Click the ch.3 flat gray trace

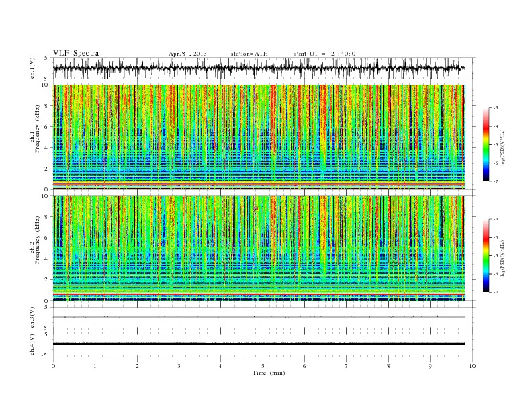coord(259,317)
